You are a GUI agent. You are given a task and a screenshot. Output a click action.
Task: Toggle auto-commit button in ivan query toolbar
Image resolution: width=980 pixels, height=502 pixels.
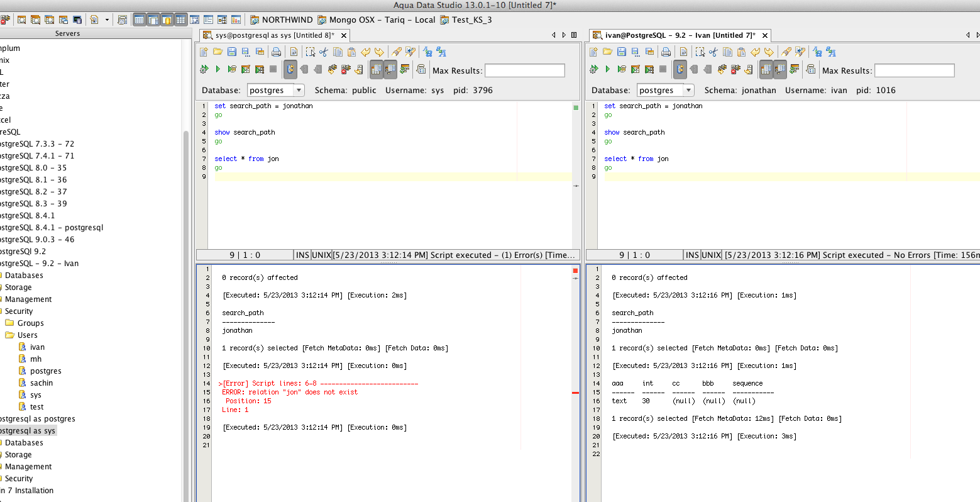680,70
